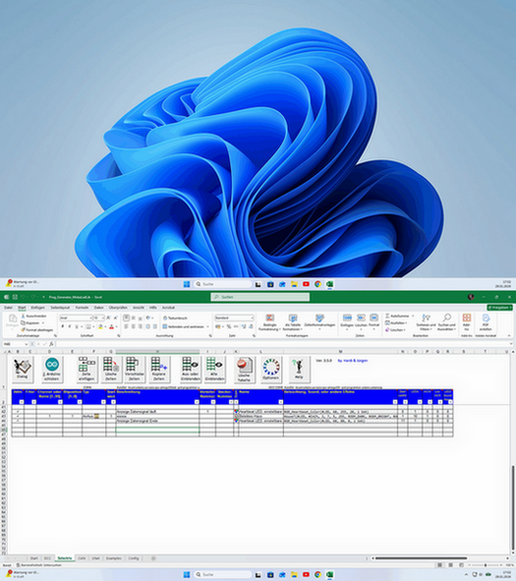Click the 'Lösche Zeilen' sheet button
This screenshot has height=581, width=516.
pyautogui.click(x=110, y=369)
